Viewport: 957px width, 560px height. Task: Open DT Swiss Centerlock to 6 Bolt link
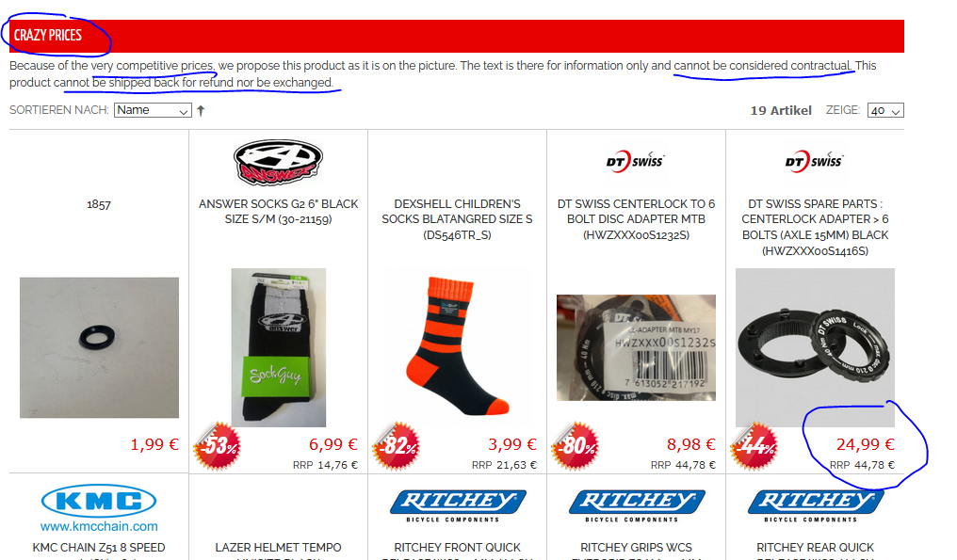coord(636,219)
